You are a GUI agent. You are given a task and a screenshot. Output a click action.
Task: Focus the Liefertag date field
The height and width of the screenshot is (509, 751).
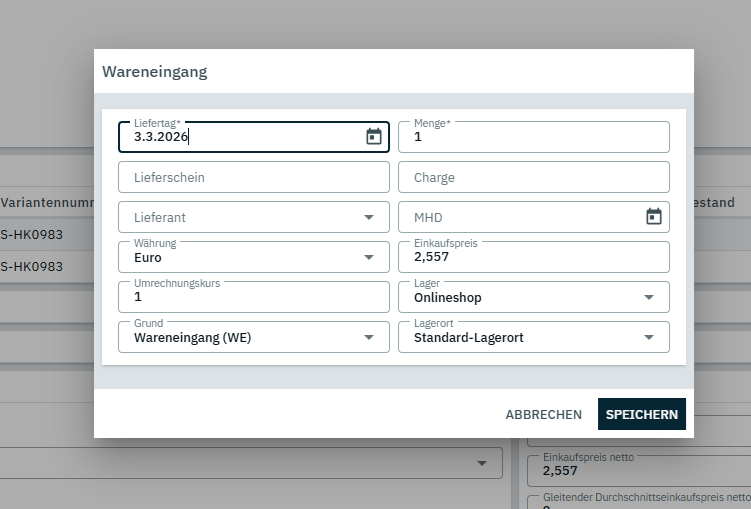point(240,137)
